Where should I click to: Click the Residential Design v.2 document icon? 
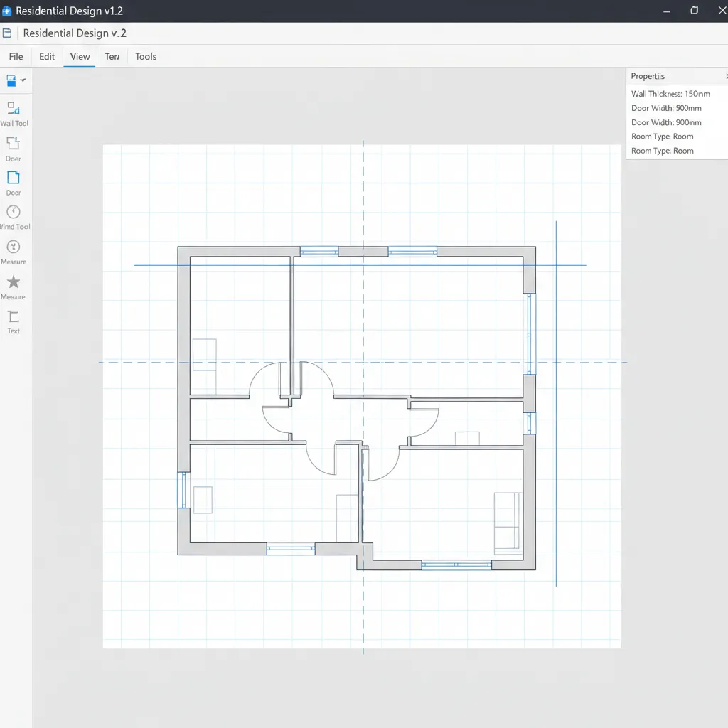(7, 33)
